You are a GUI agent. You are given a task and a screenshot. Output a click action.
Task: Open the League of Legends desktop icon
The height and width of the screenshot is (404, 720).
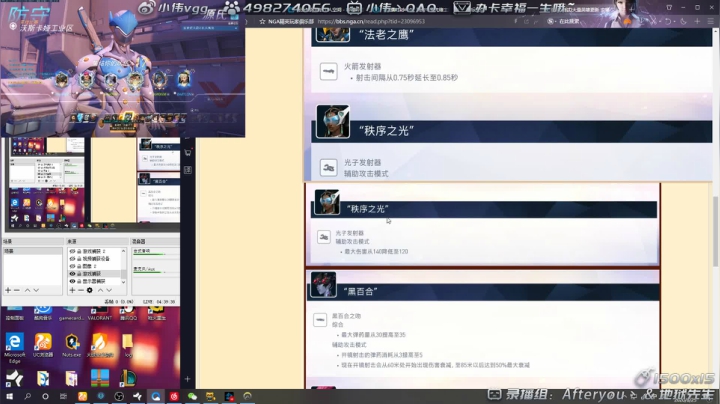tap(128, 378)
